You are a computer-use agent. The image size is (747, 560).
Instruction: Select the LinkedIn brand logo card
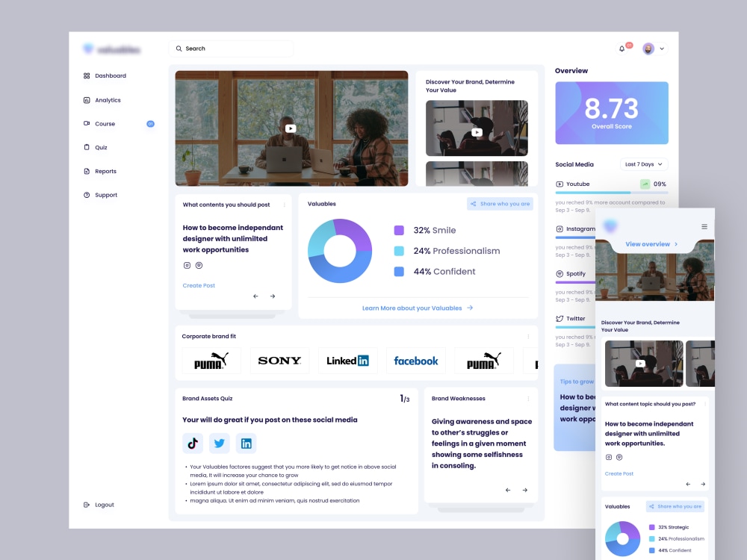pyautogui.click(x=348, y=361)
